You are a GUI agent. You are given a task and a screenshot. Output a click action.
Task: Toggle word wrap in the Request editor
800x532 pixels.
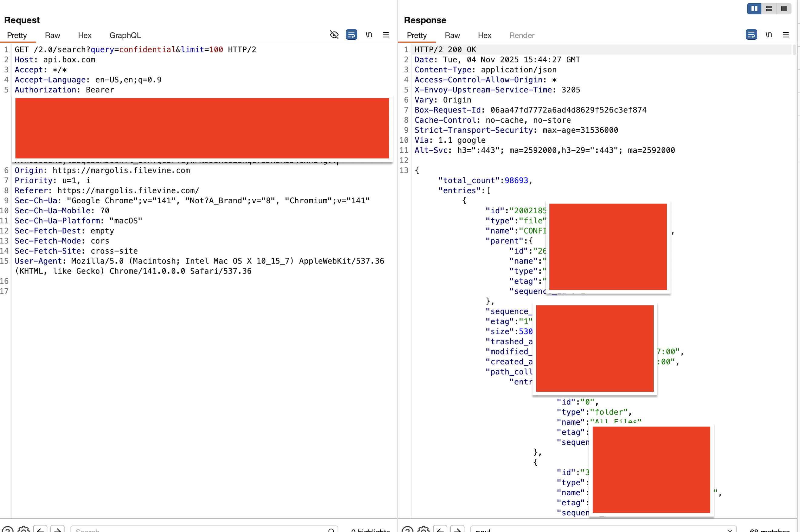(351, 35)
